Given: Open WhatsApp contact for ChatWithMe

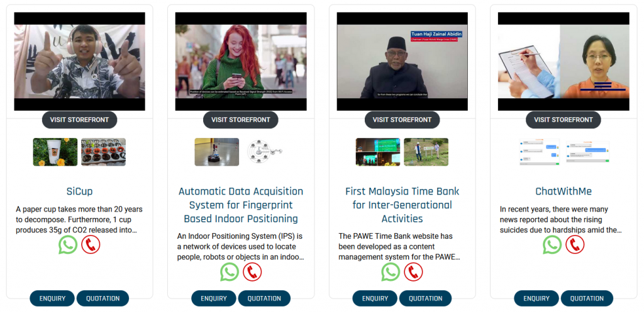Looking at the screenshot, I should click(x=552, y=245).
